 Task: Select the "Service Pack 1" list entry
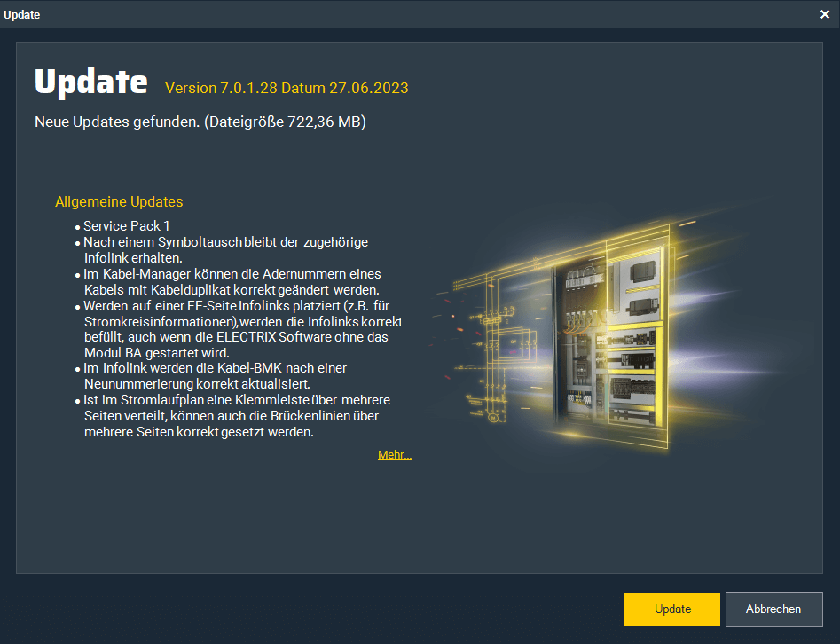pyautogui.click(x=127, y=226)
